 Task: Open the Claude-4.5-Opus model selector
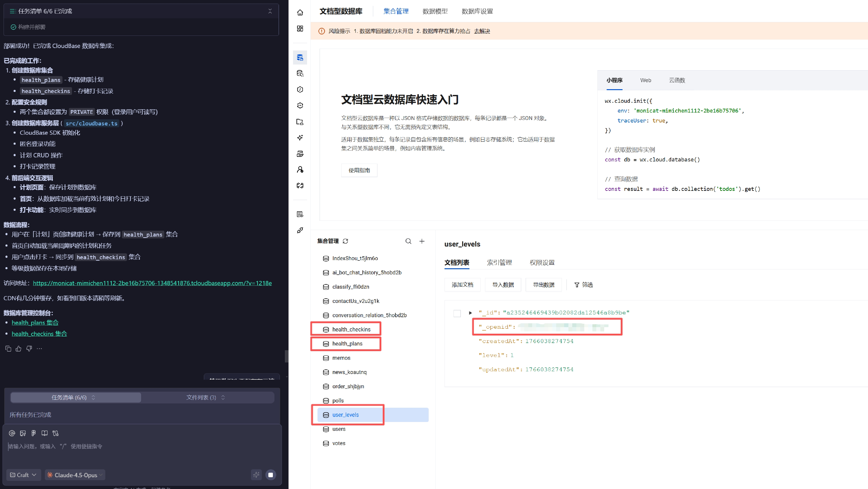[75, 475]
